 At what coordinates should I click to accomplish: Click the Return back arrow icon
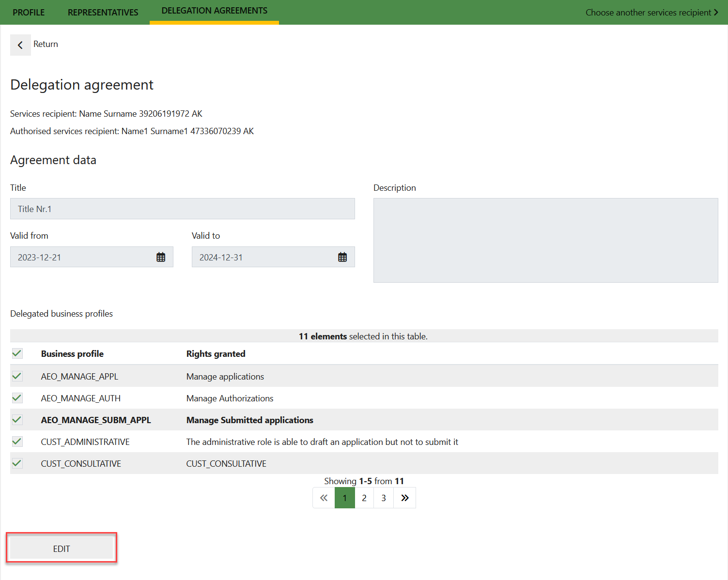20,45
